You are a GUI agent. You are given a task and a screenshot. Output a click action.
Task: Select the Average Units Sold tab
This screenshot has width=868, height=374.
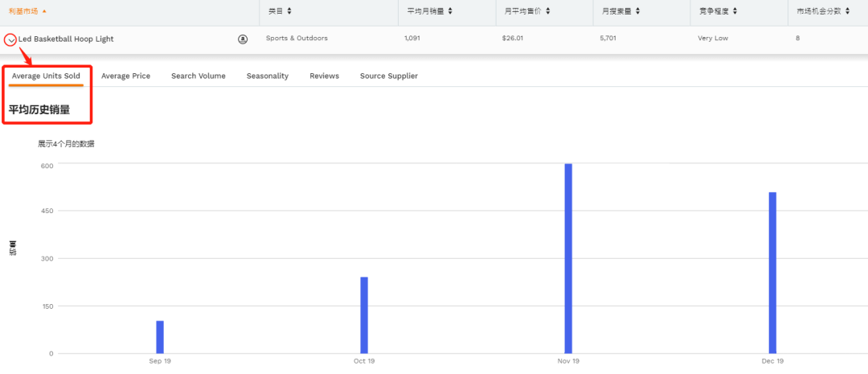coord(46,76)
